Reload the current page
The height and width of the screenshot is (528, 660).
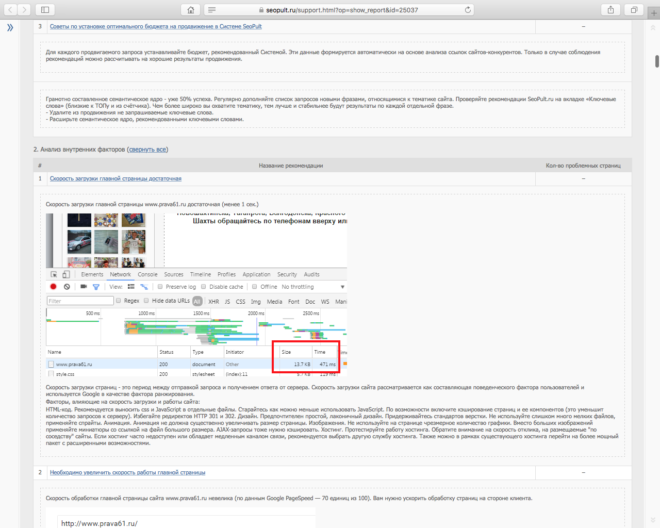coord(466,9)
